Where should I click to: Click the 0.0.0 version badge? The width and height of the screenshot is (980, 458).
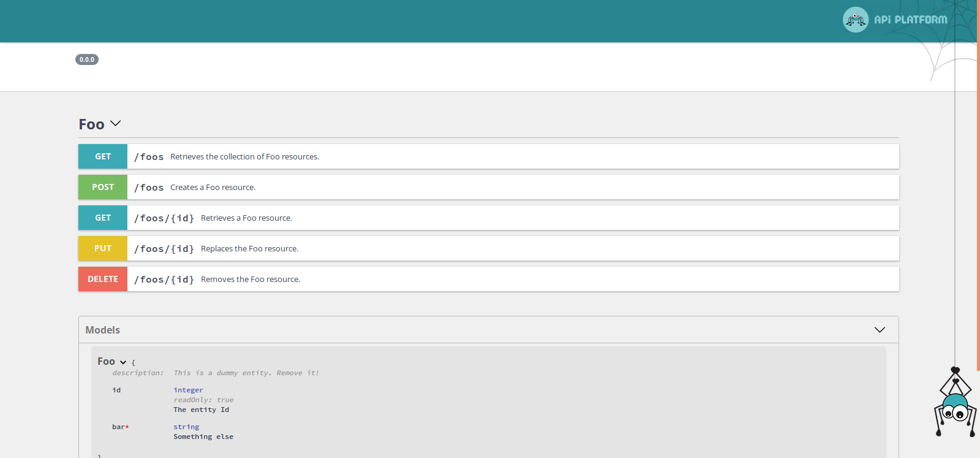pos(87,59)
